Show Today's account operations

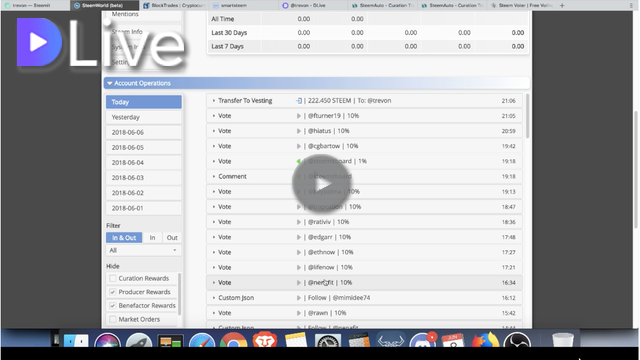click(144, 102)
